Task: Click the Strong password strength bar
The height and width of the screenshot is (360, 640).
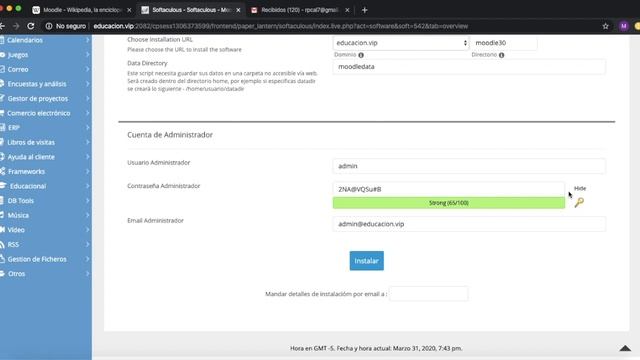Action: 449,203
